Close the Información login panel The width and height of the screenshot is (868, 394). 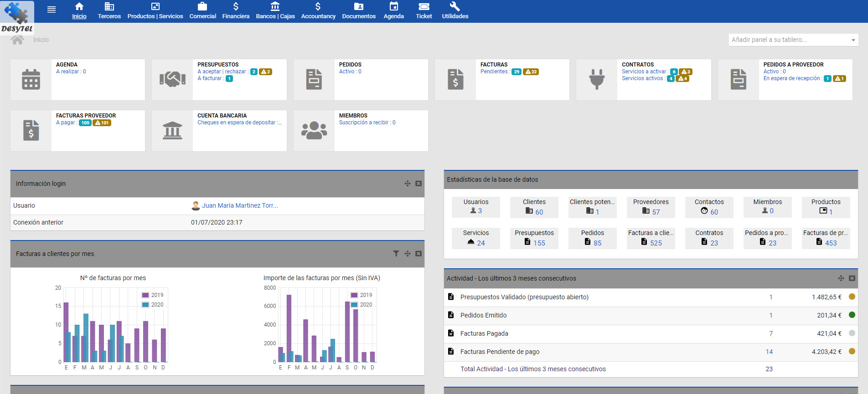418,184
